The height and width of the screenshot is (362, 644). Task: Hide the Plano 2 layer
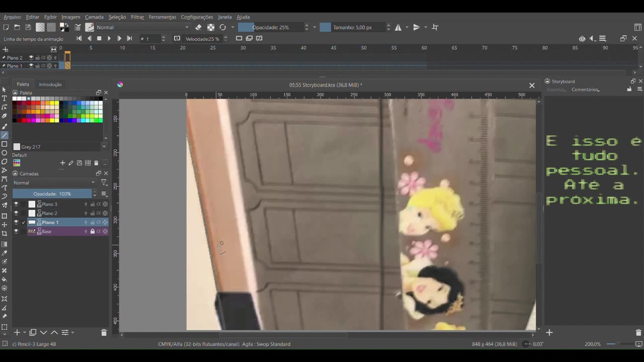click(x=16, y=213)
